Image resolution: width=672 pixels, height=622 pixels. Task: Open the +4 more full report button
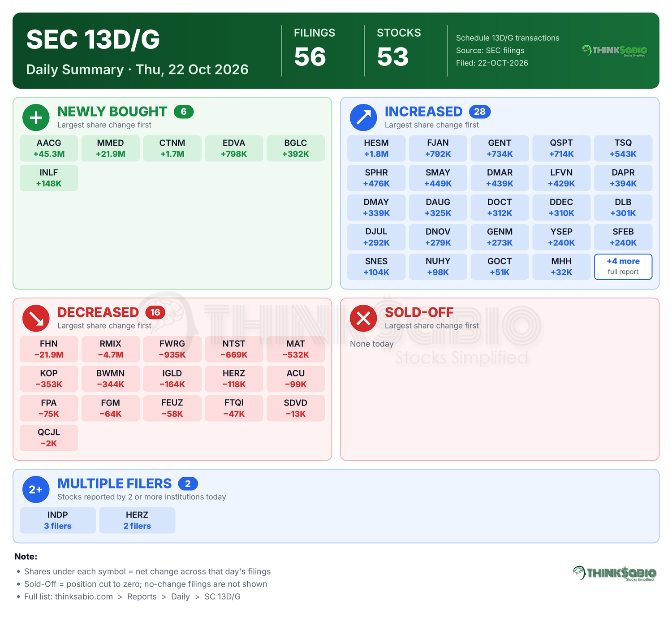coord(623,267)
